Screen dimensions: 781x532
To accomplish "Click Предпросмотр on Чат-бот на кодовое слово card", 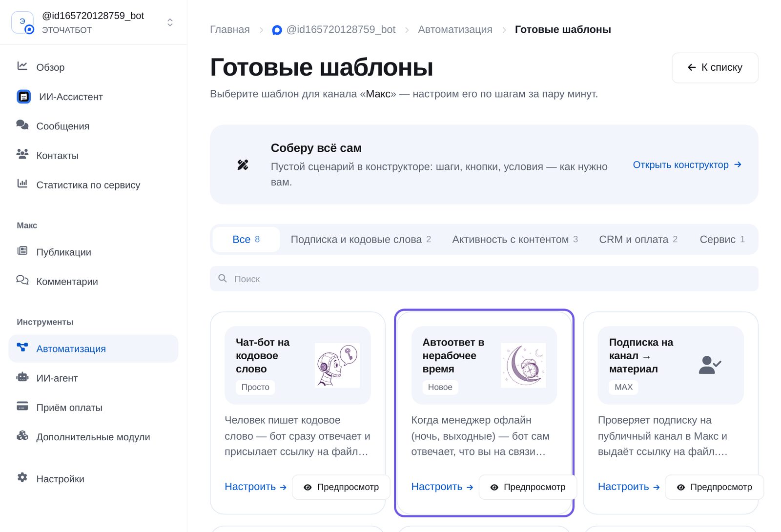I will (341, 487).
